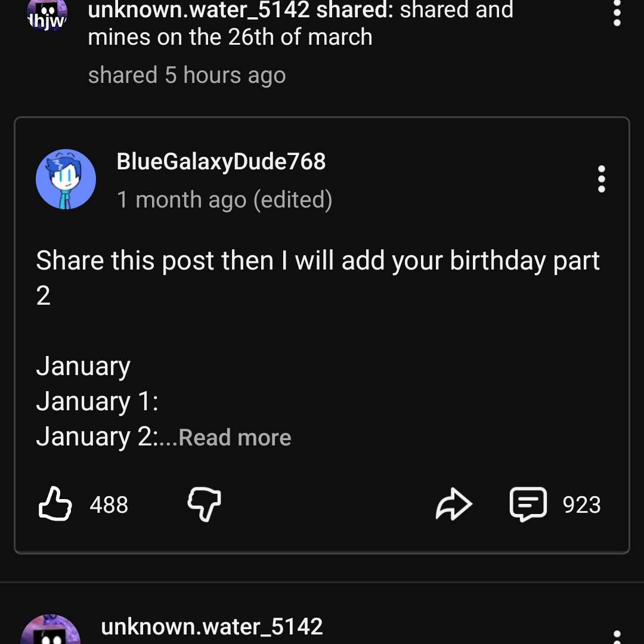Viewport: 644px width, 644px height.
Task: Open unknown.water_5142 avatar at bottom
Action: pyautogui.click(x=50, y=629)
